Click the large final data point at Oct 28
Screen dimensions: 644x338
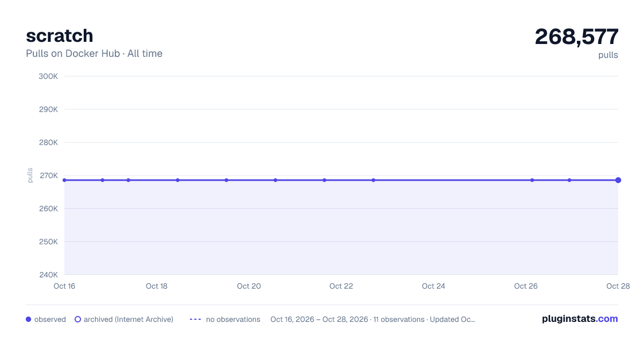coord(618,180)
